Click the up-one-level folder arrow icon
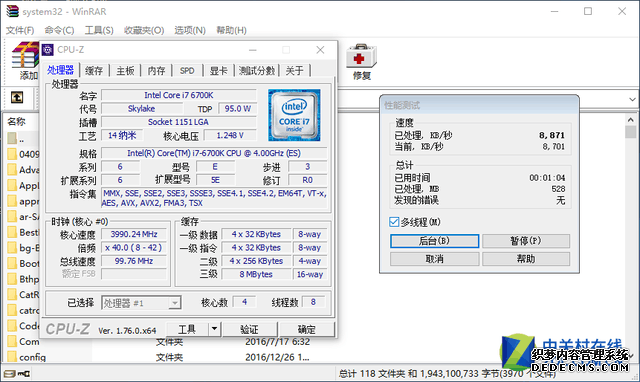This screenshot has height=382, width=640. tap(17, 98)
